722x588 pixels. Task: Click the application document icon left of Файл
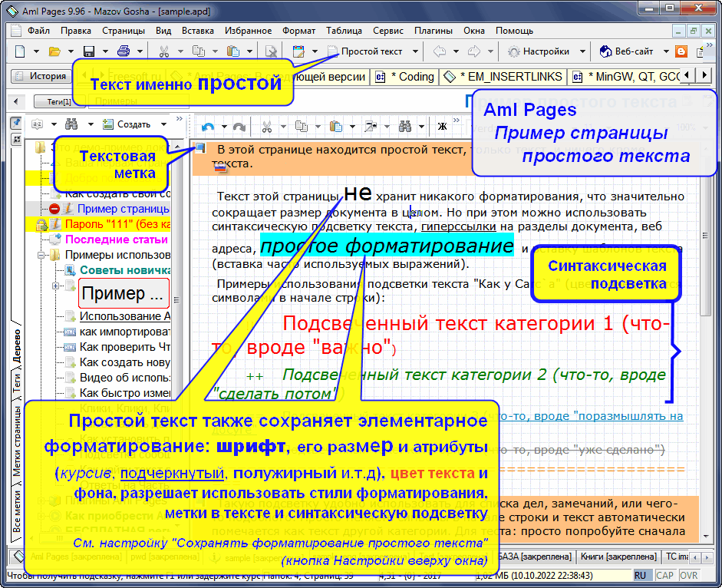(x=16, y=31)
